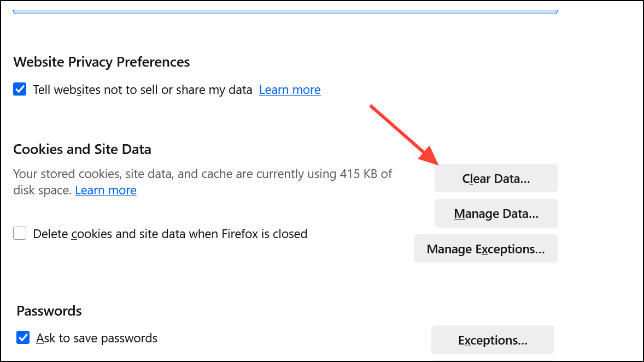Click the "Delete cookies and site data" label text
Screen dimensions: 644x362
[170, 234]
